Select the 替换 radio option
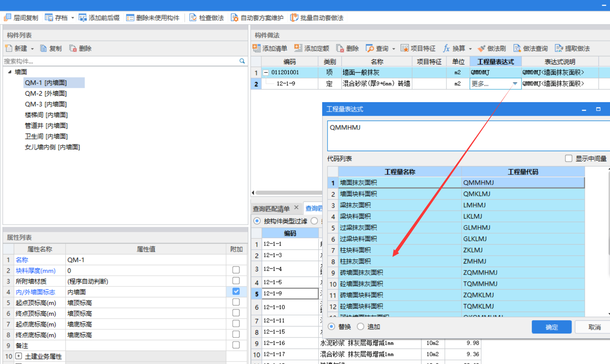 [x=332, y=326]
